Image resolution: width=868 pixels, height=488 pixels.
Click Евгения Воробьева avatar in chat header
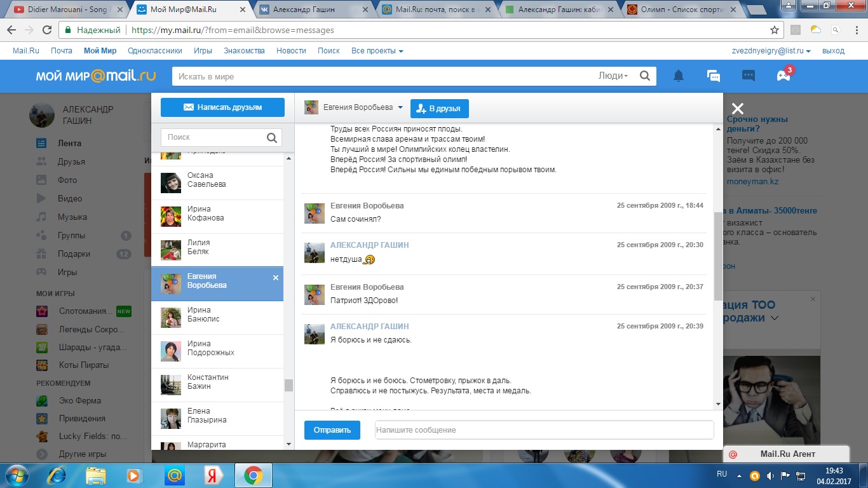311,107
